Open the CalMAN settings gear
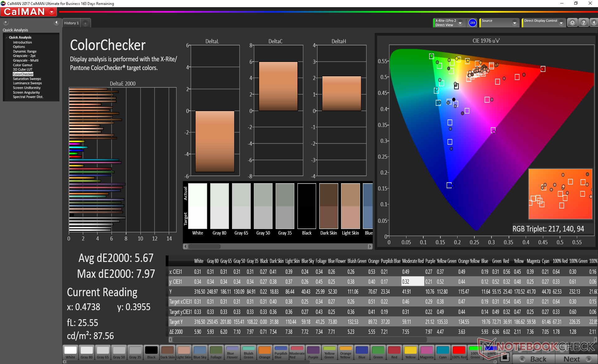The image size is (598, 364). (x=572, y=23)
